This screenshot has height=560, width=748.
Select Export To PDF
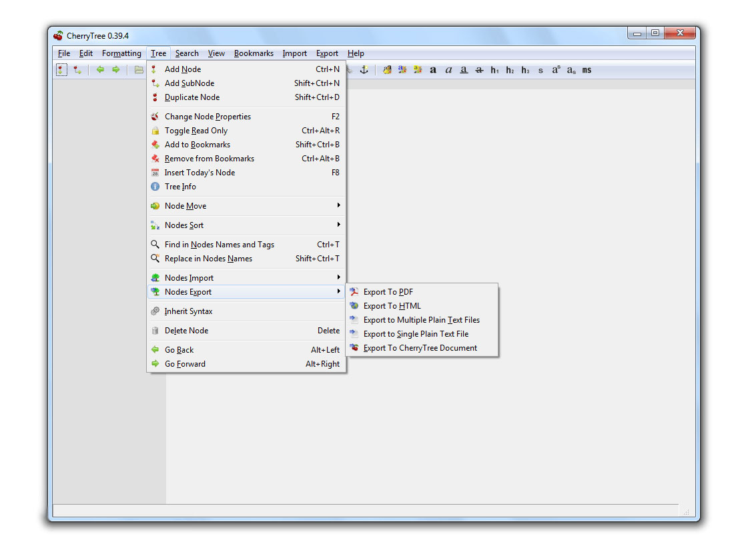(422, 292)
